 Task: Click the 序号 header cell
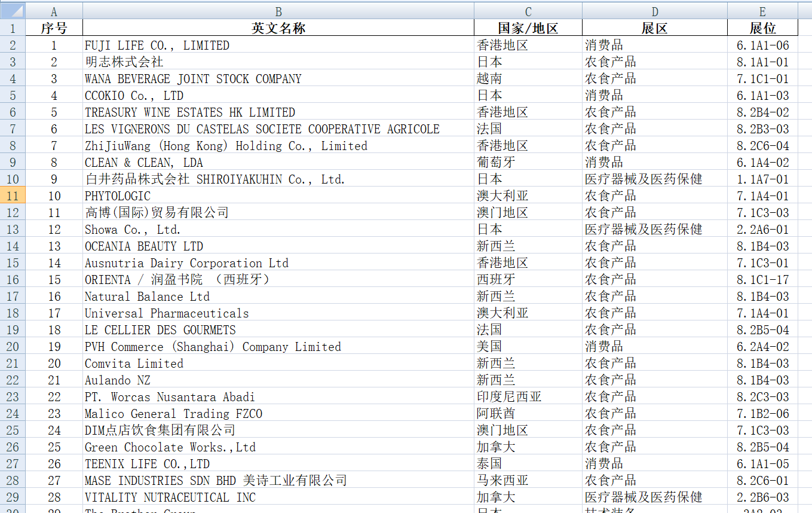(x=54, y=28)
